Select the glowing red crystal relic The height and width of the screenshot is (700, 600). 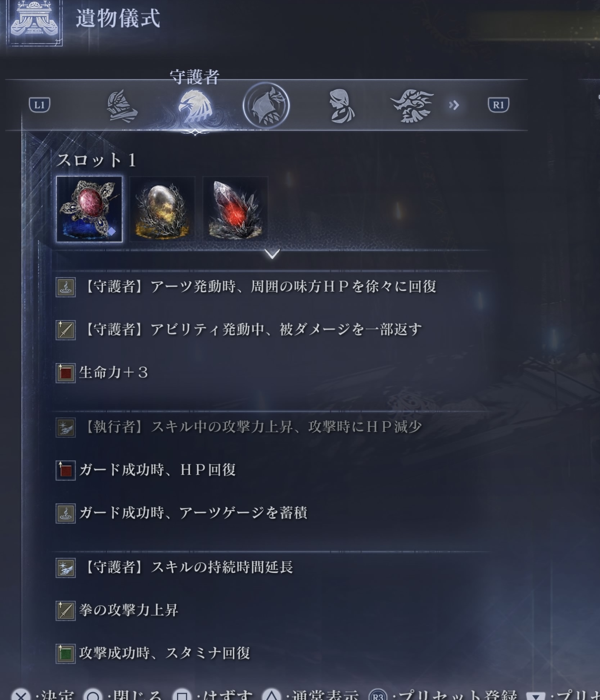coord(235,209)
